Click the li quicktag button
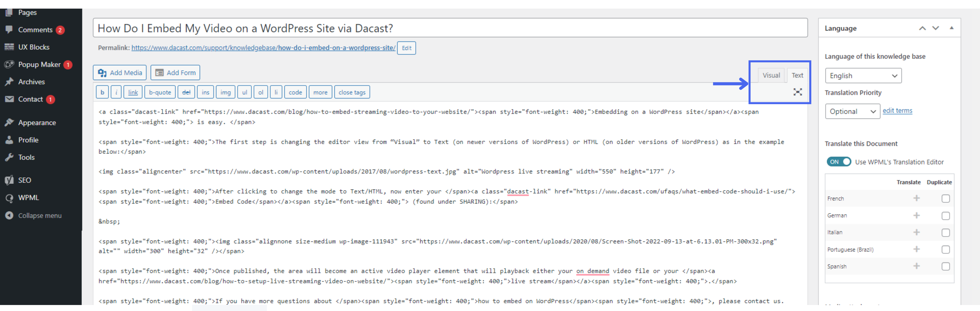 [x=276, y=92]
